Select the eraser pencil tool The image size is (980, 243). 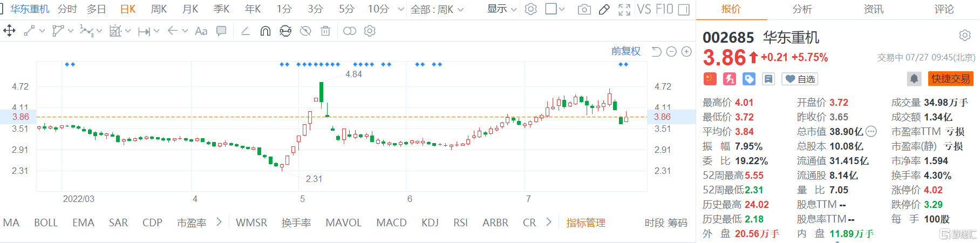[x=246, y=31]
